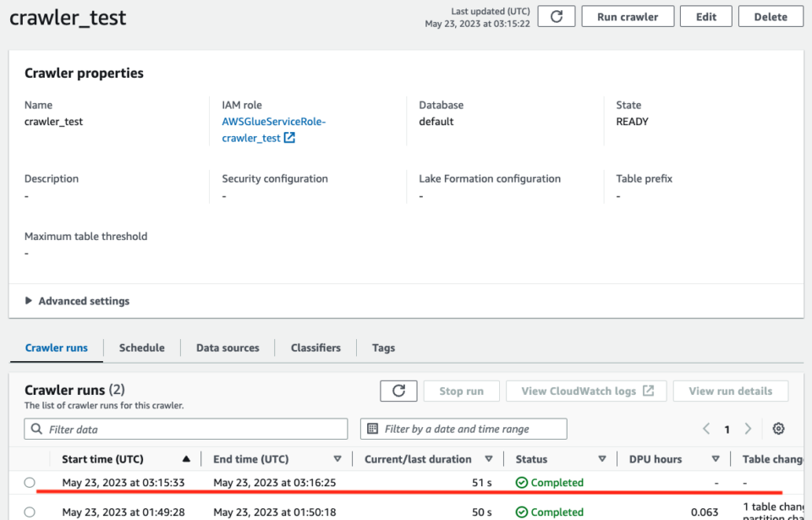Open the Tags tab
This screenshot has height=520, width=812.
point(384,348)
